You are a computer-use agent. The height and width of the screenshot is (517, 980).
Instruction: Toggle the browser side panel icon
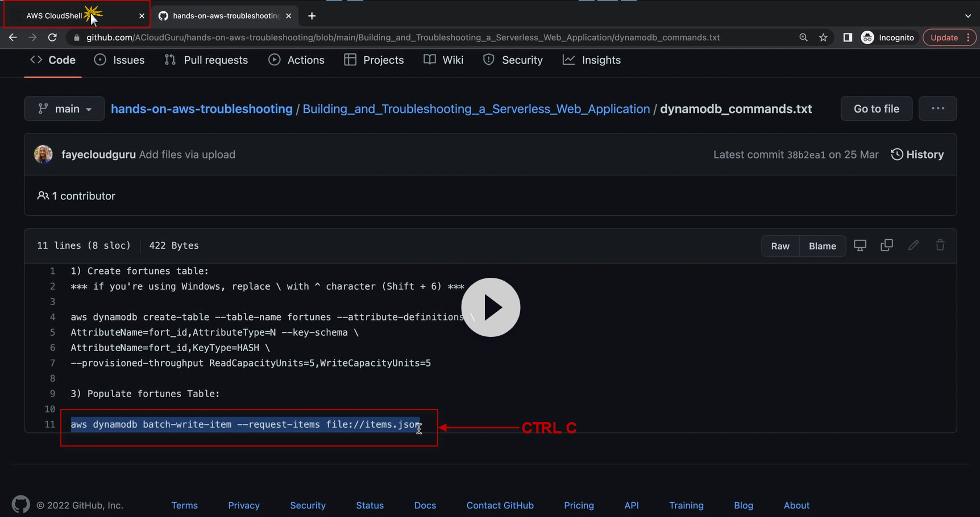tap(847, 37)
